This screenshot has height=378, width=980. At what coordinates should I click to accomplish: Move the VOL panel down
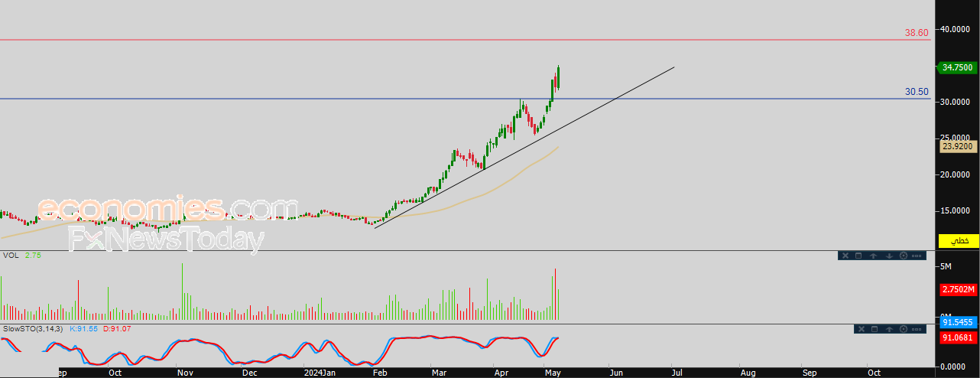click(x=888, y=256)
